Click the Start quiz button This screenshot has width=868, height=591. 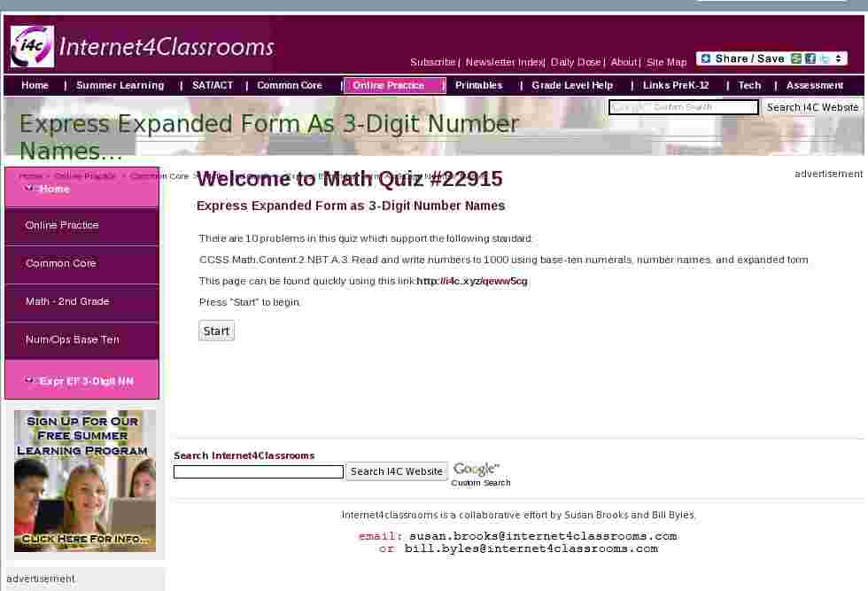pos(216,330)
